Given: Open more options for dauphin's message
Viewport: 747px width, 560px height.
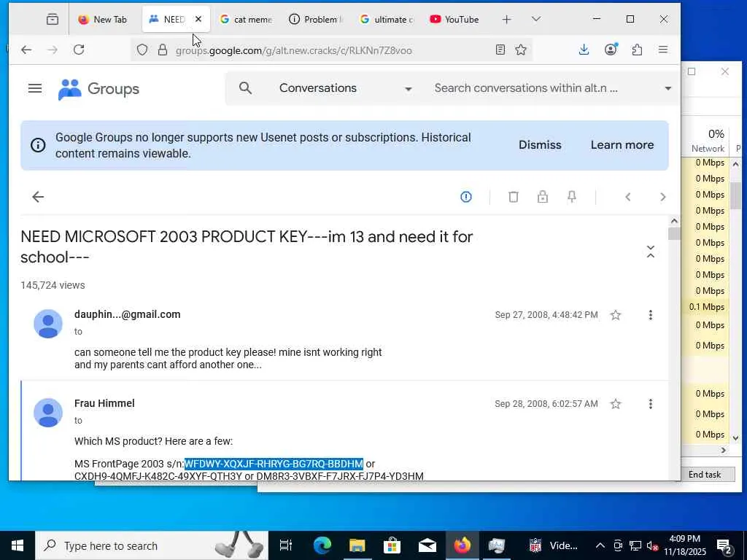Looking at the screenshot, I should coord(650,315).
